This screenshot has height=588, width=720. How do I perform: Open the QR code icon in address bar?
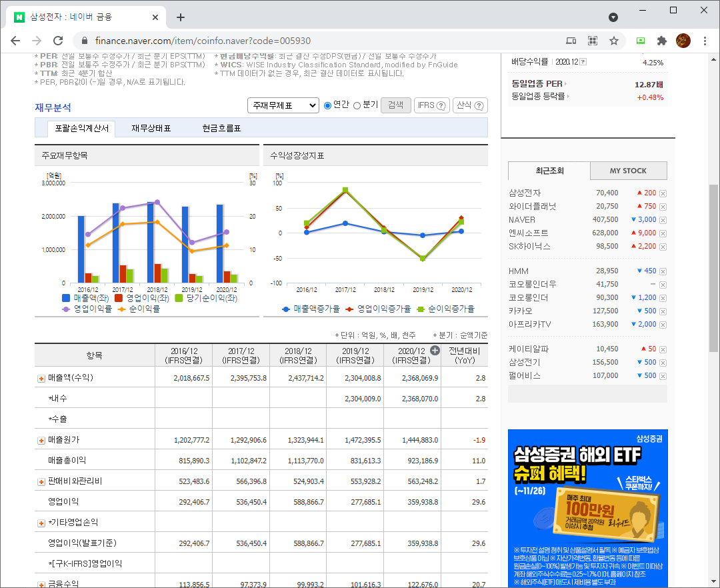(x=593, y=41)
